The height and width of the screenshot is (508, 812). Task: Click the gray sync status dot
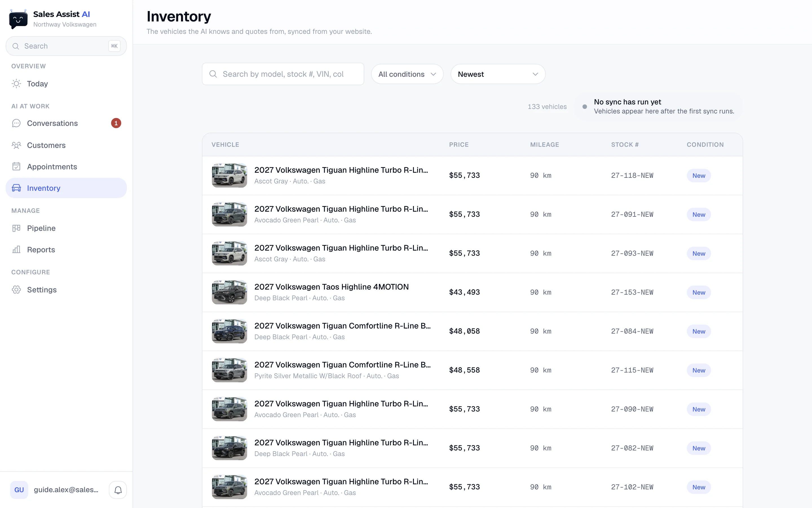(x=584, y=106)
